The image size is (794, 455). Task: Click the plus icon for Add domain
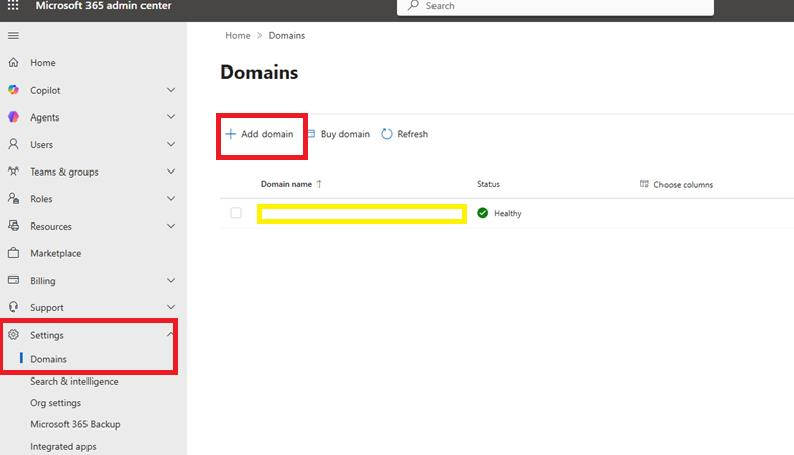point(230,134)
